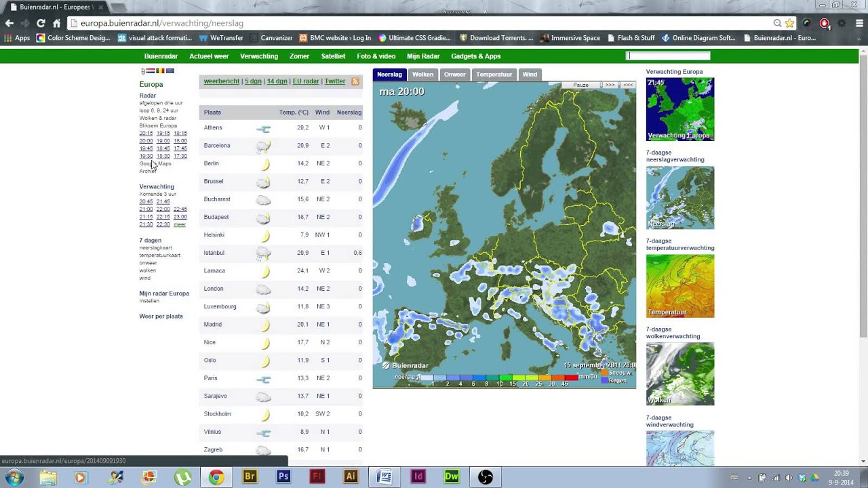
Task: Switch to the Neerslag map tab
Action: click(389, 75)
